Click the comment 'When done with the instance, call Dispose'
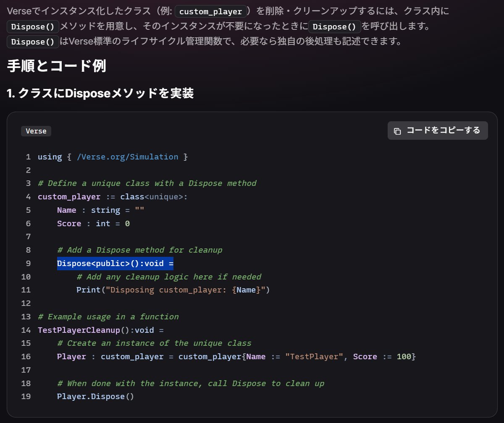 coord(191,384)
